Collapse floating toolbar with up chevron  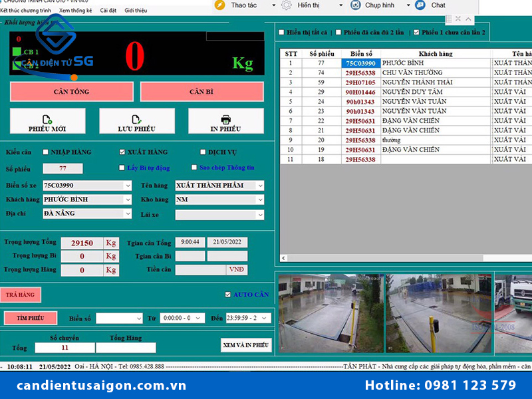(468, 19)
